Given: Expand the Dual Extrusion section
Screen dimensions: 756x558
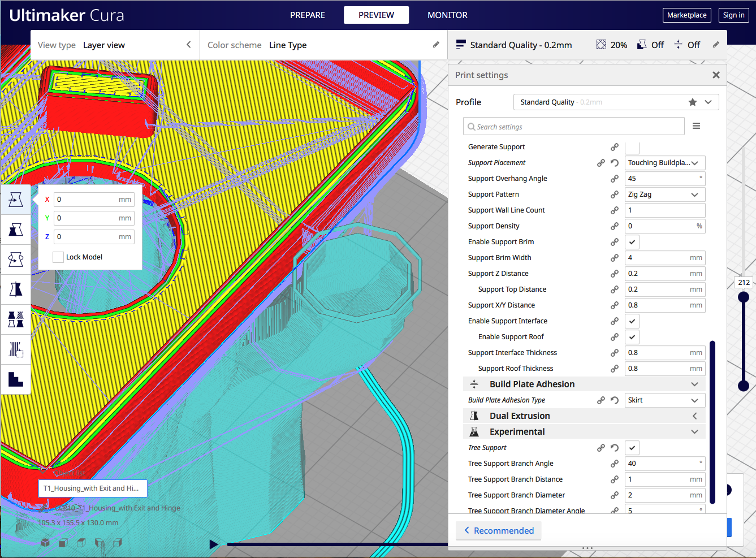Looking at the screenshot, I should point(694,416).
